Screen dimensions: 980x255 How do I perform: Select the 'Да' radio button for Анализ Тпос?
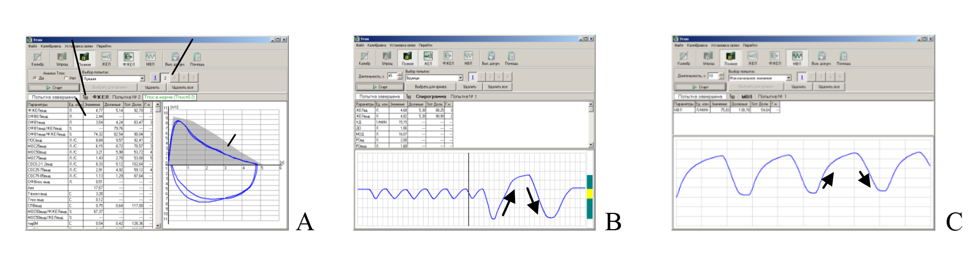(x=35, y=79)
